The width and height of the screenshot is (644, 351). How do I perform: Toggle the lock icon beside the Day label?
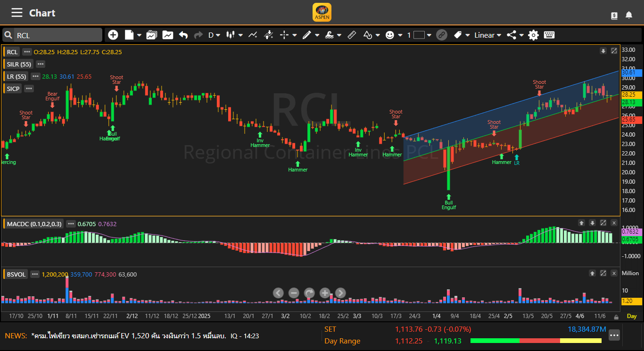[616, 317]
